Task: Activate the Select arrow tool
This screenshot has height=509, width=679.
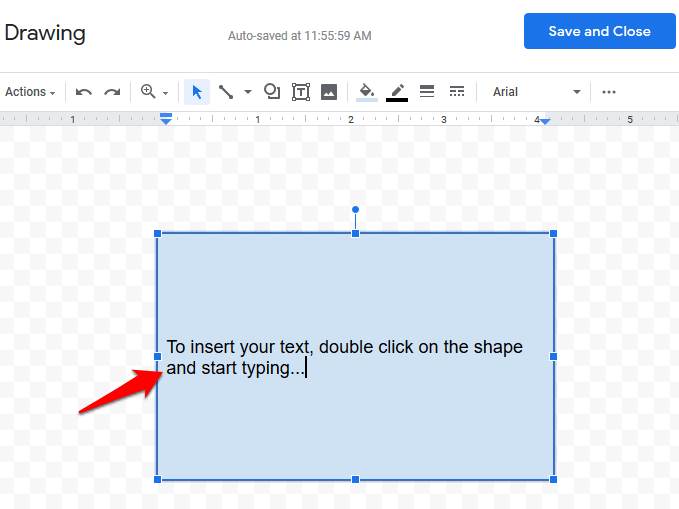Action: pos(197,92)
